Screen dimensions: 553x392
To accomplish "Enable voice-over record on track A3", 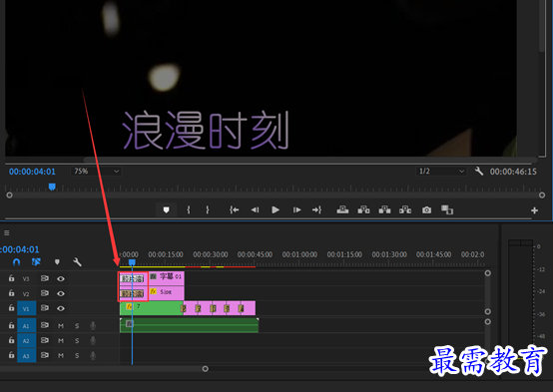I will [x=93, y=355].
